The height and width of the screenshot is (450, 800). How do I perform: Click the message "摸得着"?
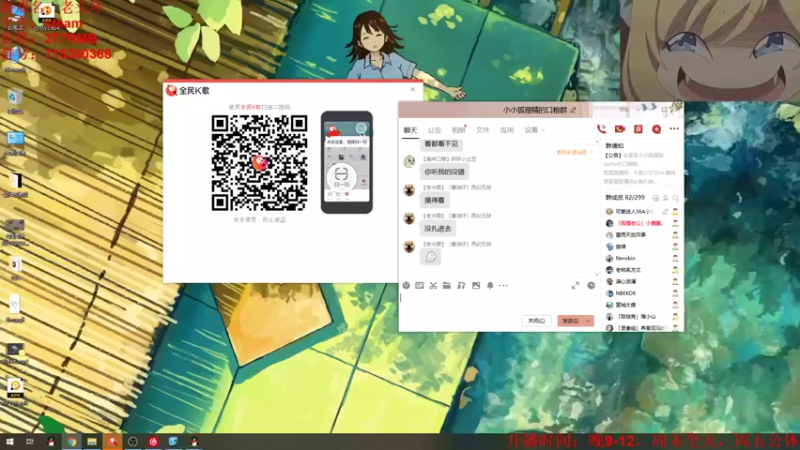tap(435, 201)
